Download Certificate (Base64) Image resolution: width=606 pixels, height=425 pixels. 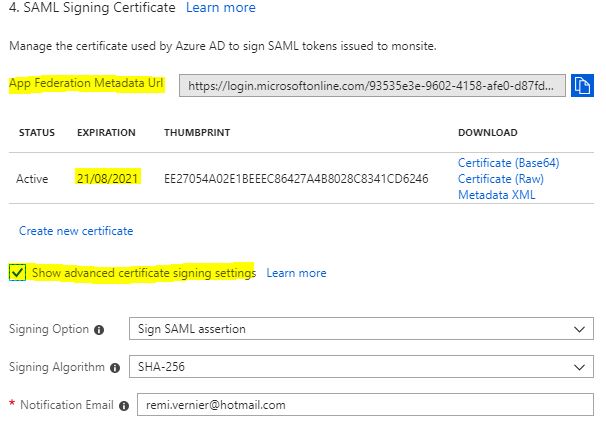[502, 163]
